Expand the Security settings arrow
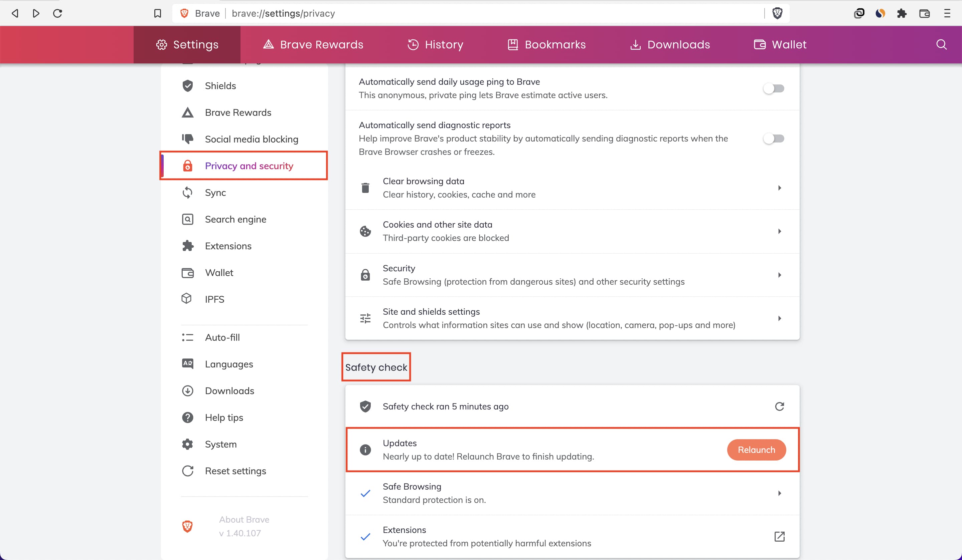 point(780,275)
